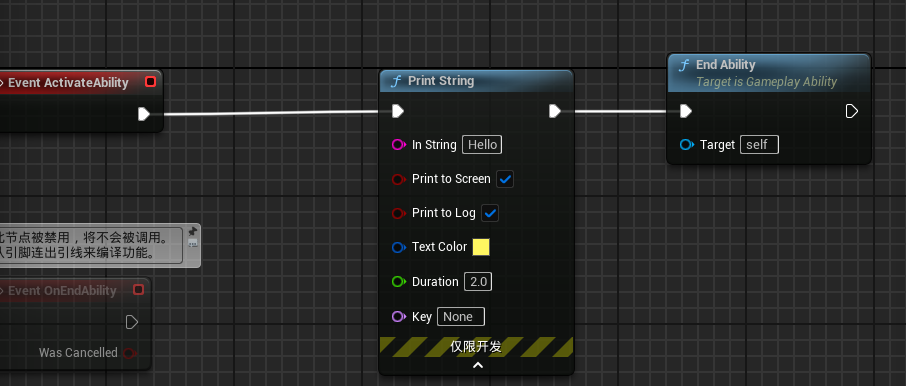The width and height of the screenshot is (906, 386).
Task: Click the red delegate pin on Event ActivateAbility
Action: (150, 82)
